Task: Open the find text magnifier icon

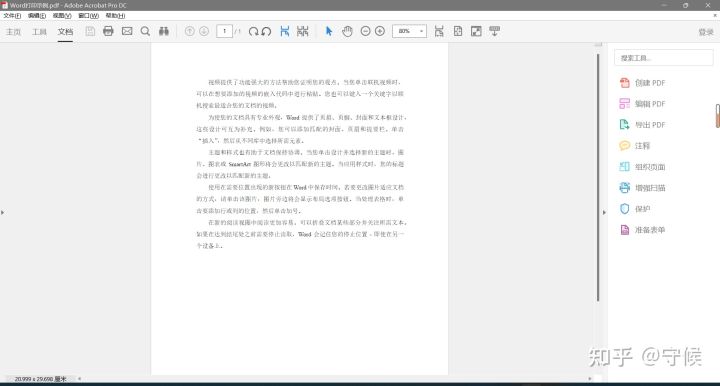Action: tap(145, 31)
